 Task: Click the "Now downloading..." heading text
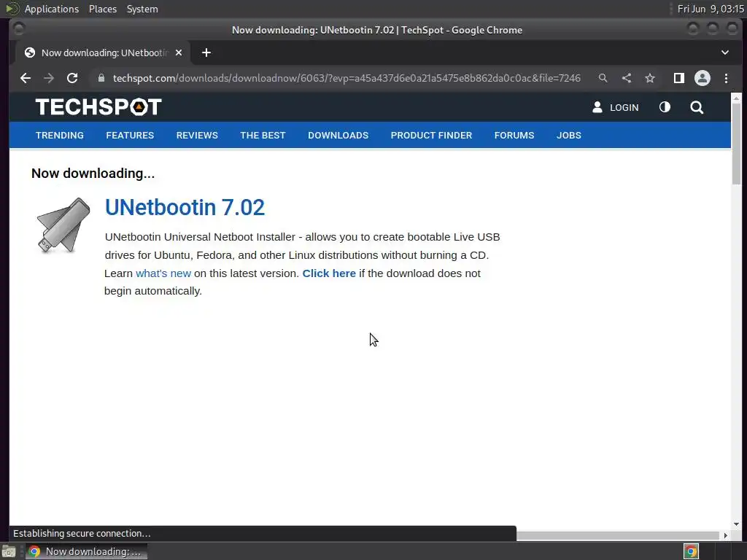[x=93, y=174]
